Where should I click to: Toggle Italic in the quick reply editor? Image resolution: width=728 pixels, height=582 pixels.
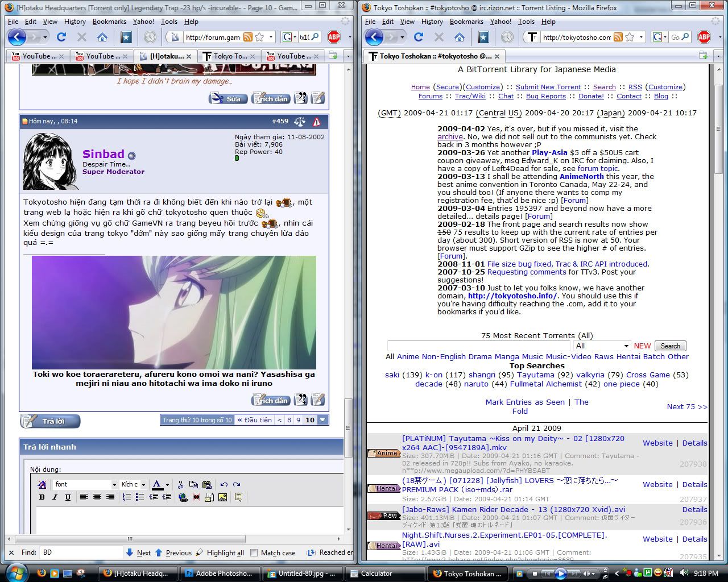[55, 497]
